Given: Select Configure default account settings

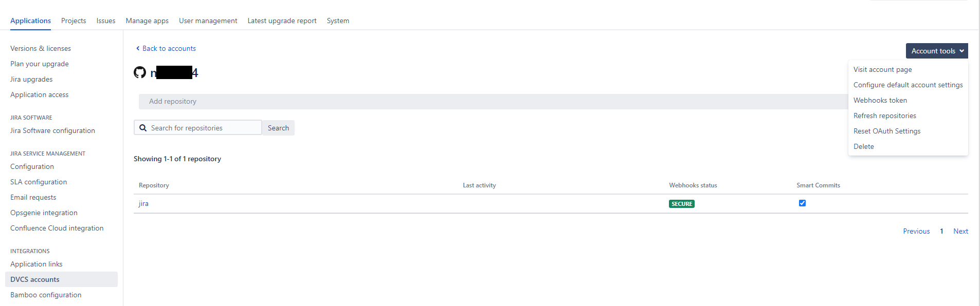Looking at the screenshot, I should (x=908, y=85).
